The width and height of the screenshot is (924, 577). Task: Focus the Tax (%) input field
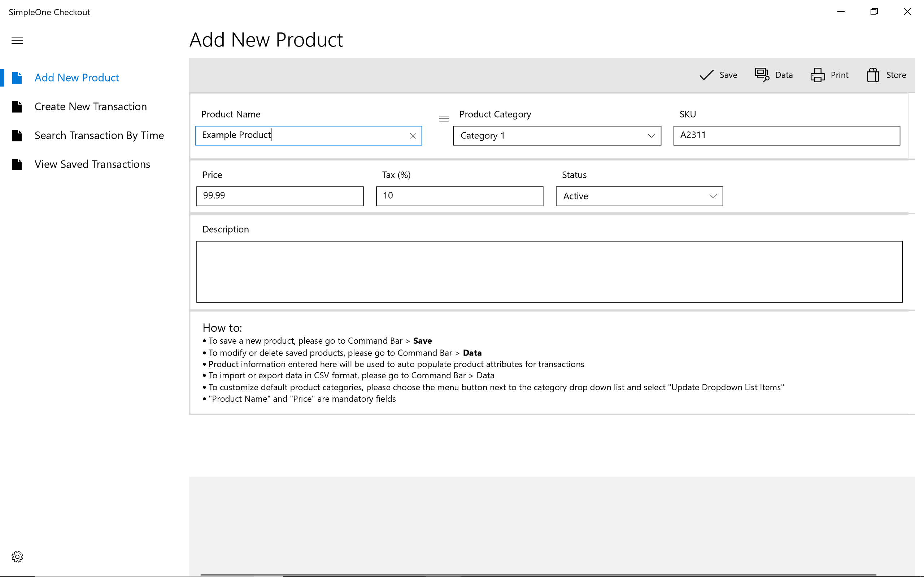(459, 196)
